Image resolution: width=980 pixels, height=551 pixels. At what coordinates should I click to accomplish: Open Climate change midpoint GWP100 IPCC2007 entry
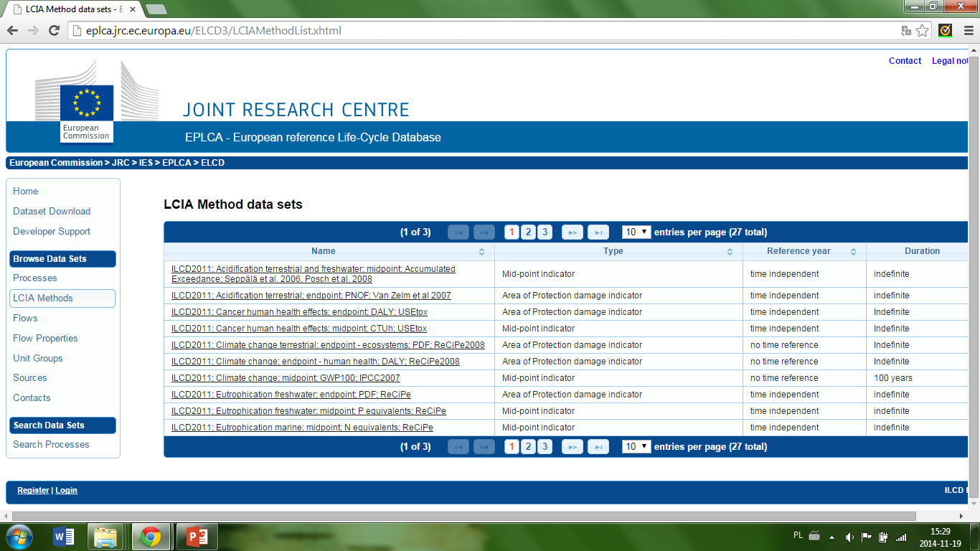pyautogui.click(x=286, y=378)
